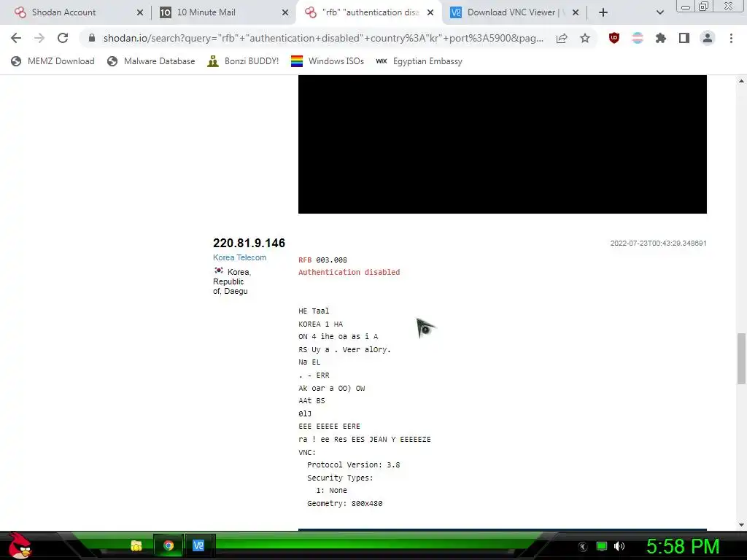Screen dimensions: 747x560
Task: Click the green network monitor tray icon
Action: (x=602, y=546)
